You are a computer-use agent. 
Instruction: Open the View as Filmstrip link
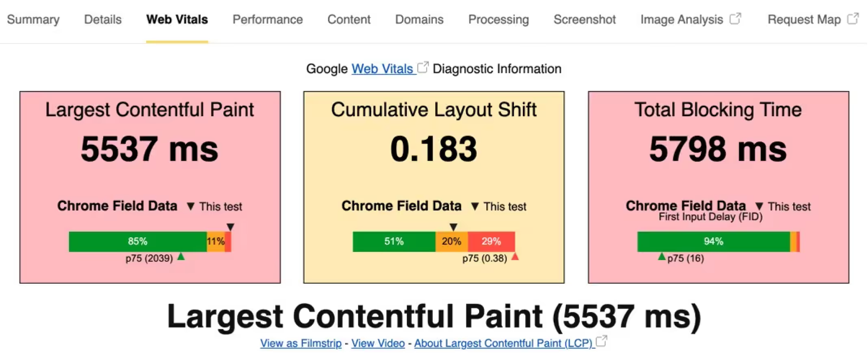(301, 343)
